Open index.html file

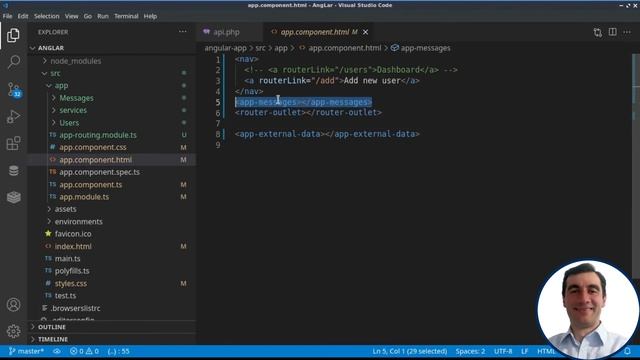[x=73, y=246]
